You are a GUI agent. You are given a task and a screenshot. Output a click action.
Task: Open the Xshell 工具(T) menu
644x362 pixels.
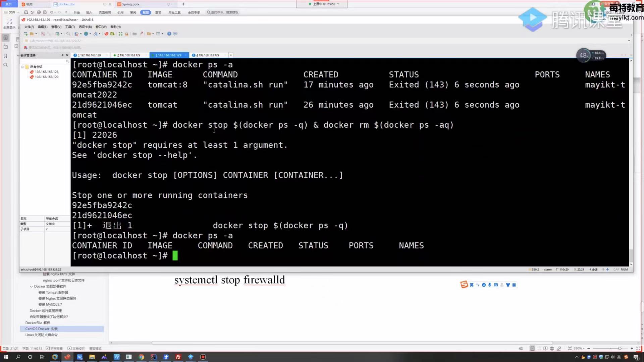(x=70, y=27)
